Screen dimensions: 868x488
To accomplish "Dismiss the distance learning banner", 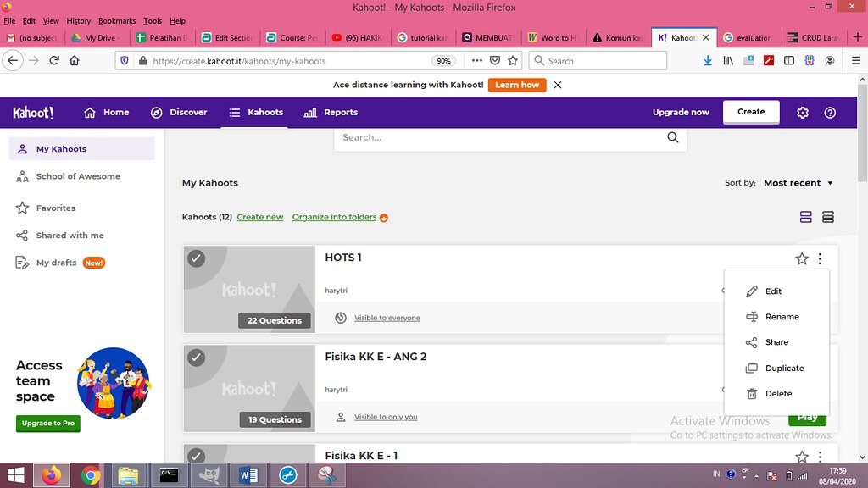I will 558,85.
